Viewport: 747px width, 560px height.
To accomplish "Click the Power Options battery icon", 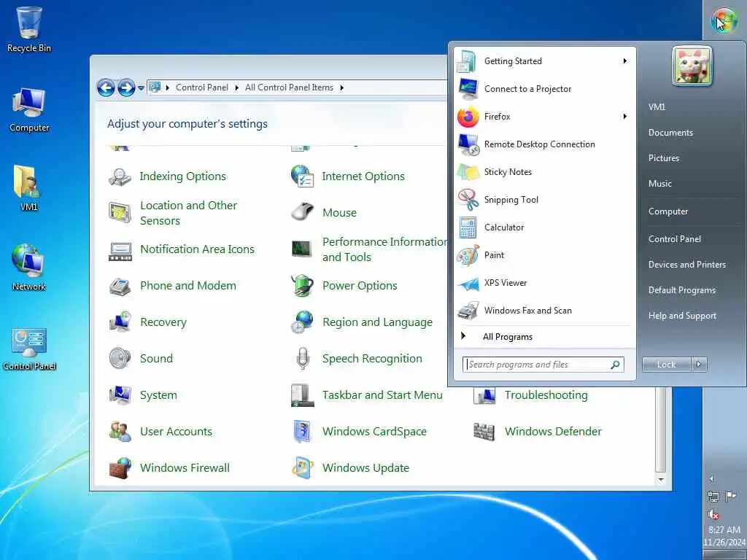I will (303, 286).
